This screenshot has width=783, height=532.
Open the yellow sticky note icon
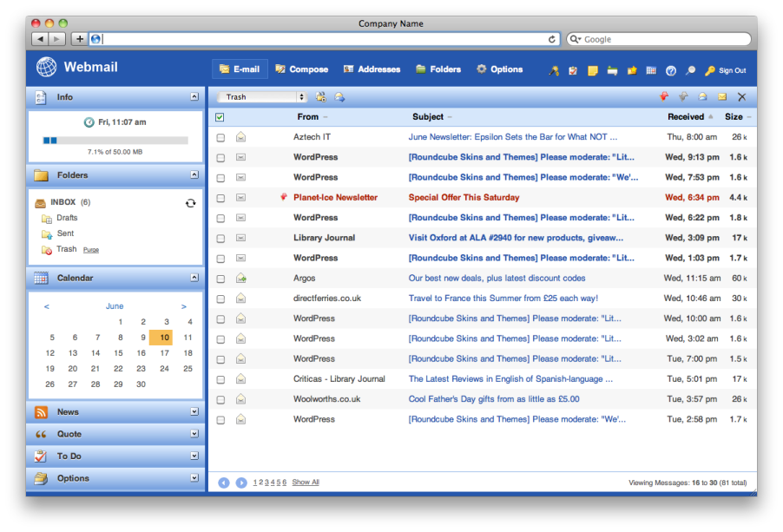pyautogui.click(x=593, y=70)
